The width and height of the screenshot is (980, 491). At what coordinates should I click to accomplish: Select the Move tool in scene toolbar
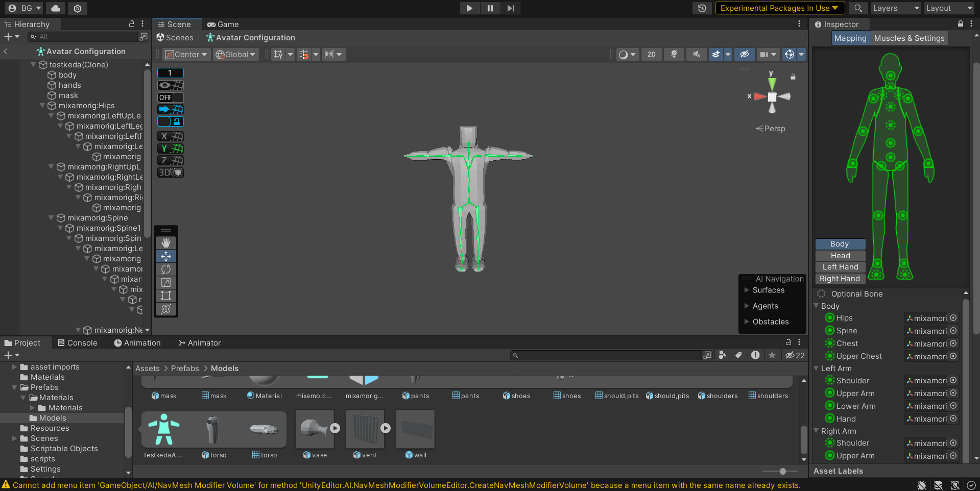point(166,256)
